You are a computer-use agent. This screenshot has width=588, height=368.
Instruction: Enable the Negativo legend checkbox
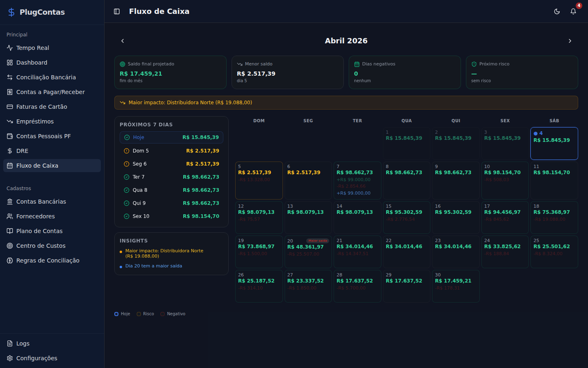(163, 314)
